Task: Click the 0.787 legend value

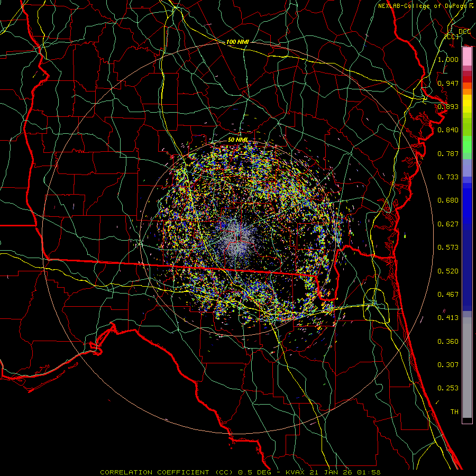Action: pyautogui.click(x=448, y=153)
